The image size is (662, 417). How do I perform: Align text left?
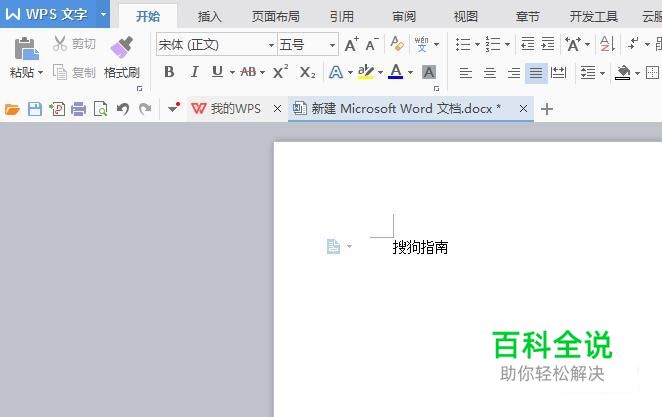[x=466, y=73]
